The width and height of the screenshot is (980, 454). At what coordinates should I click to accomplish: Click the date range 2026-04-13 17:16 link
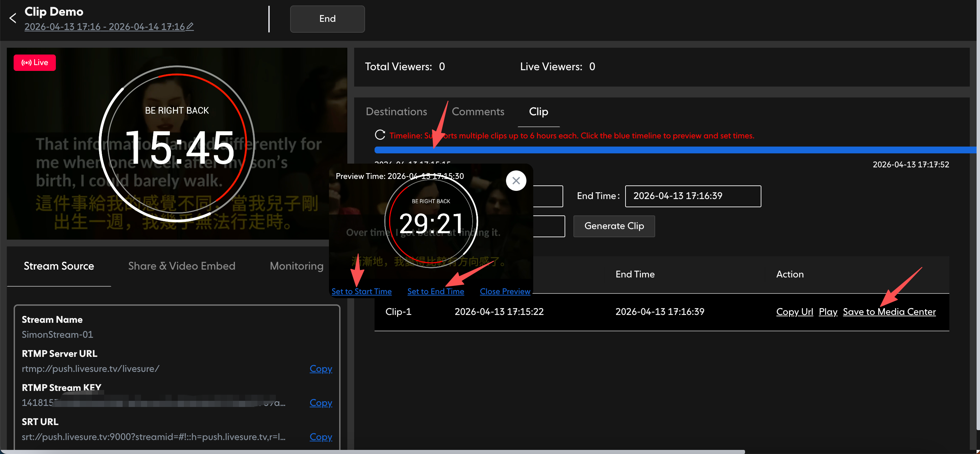105,27
